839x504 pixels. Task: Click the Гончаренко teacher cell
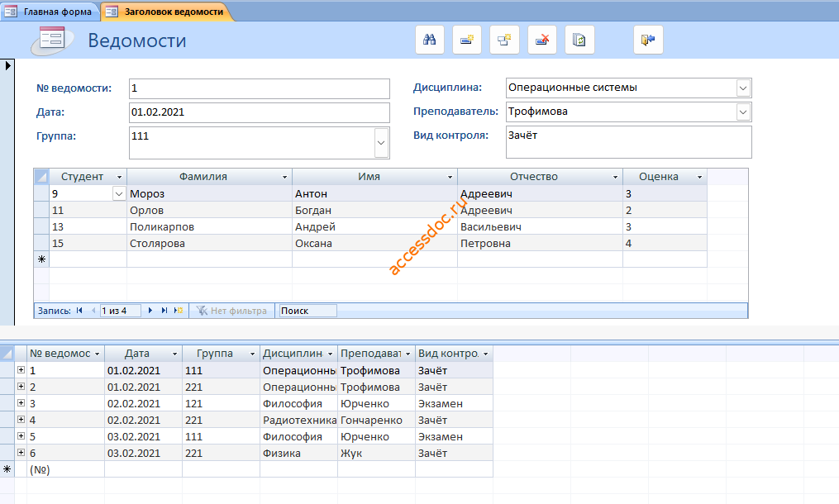point(376,420)
